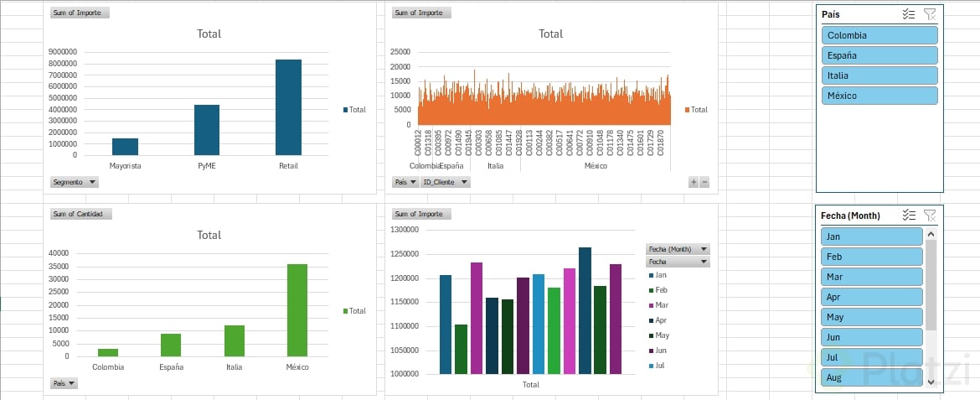
Task: Toggle Apr in month slicer
Action: [x=871, y=297]
